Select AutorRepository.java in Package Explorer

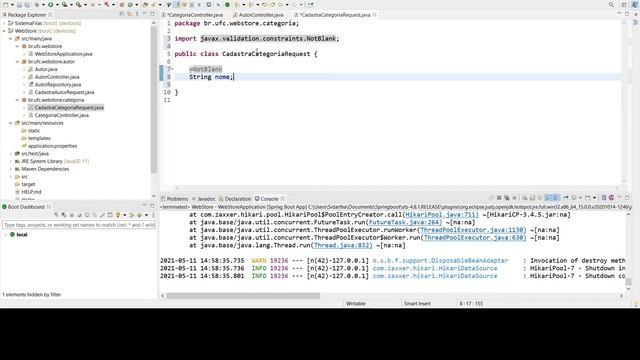(58, 84)
